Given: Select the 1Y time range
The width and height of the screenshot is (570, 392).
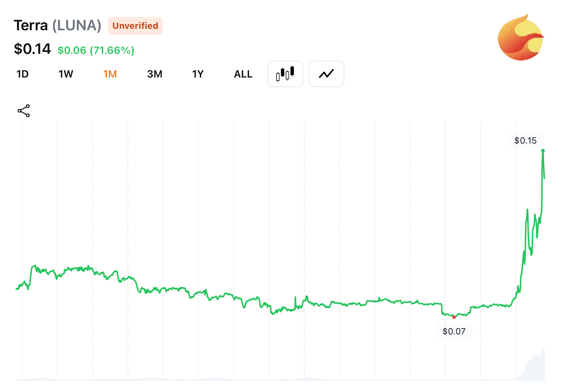Looking at the screenshot, I should (198, 74).
